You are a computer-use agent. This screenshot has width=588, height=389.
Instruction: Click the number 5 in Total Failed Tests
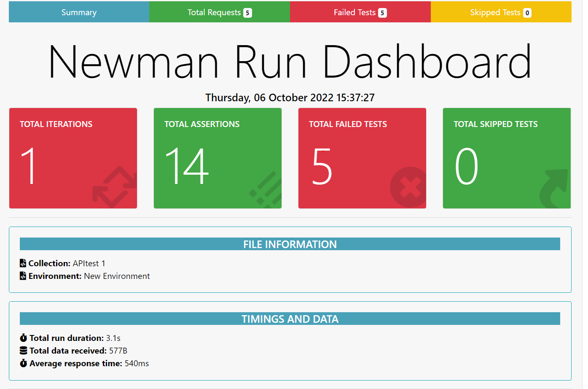point(322,166)
